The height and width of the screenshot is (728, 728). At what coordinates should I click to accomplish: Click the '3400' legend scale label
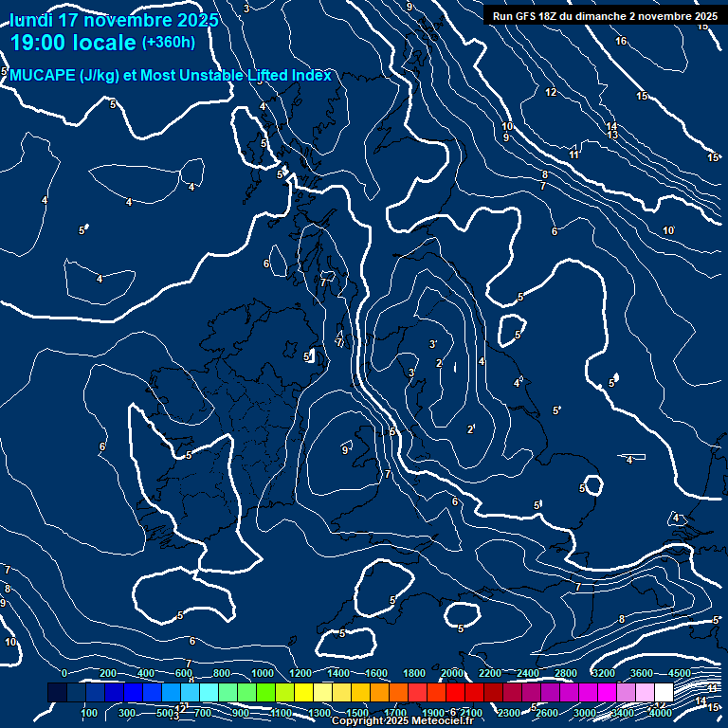[x=623, y=713]
